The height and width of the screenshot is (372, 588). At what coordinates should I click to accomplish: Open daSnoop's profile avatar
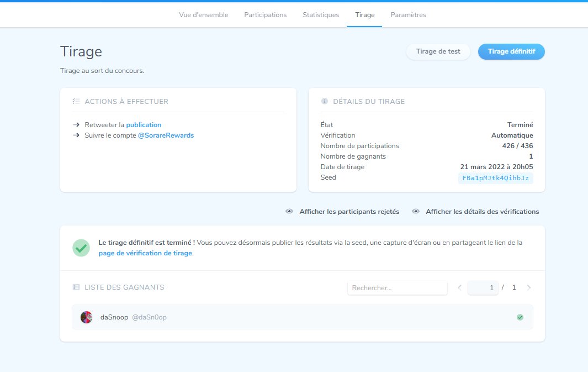pyautogui.click(x=86, y=317)
